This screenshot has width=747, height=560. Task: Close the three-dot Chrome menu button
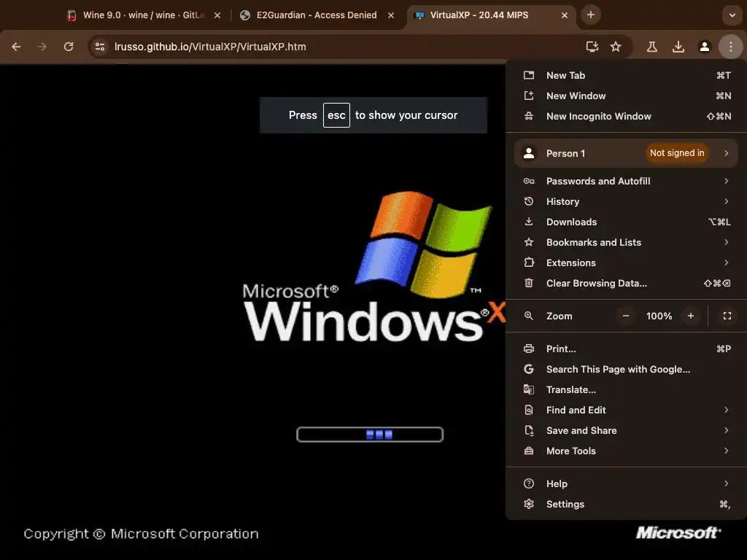[x=731, y=47]
